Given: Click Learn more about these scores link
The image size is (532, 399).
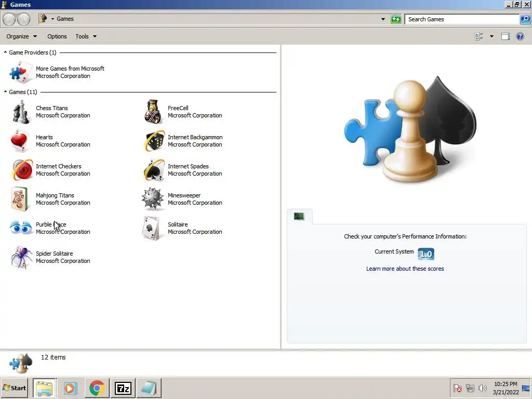Looking at the screenshot, I should coord(405,269).
